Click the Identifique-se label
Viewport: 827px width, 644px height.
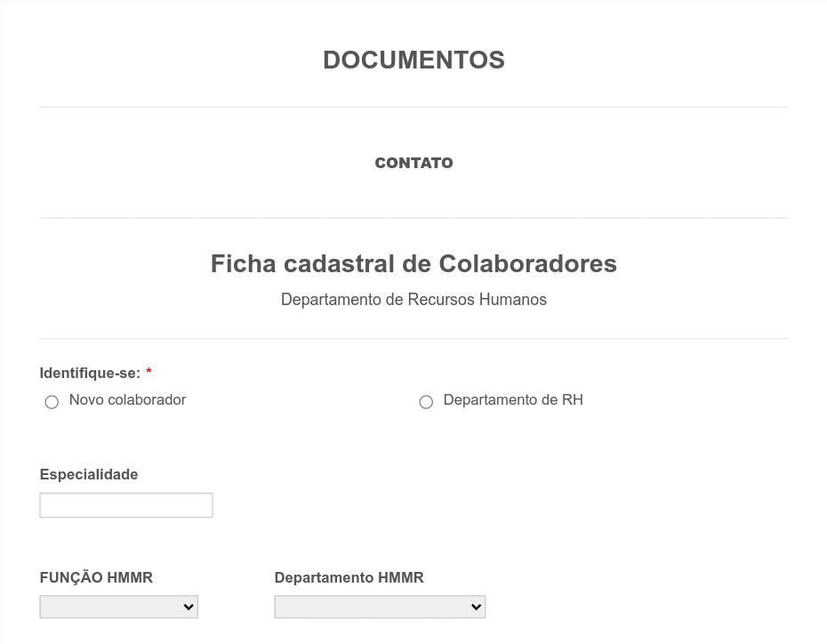[x=90, y=374]
